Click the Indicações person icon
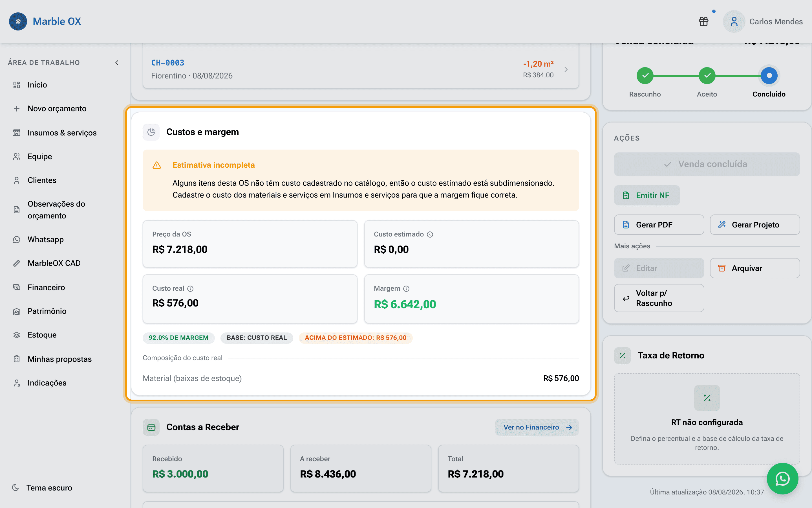 pyautogui.click(x=16, y=383)
